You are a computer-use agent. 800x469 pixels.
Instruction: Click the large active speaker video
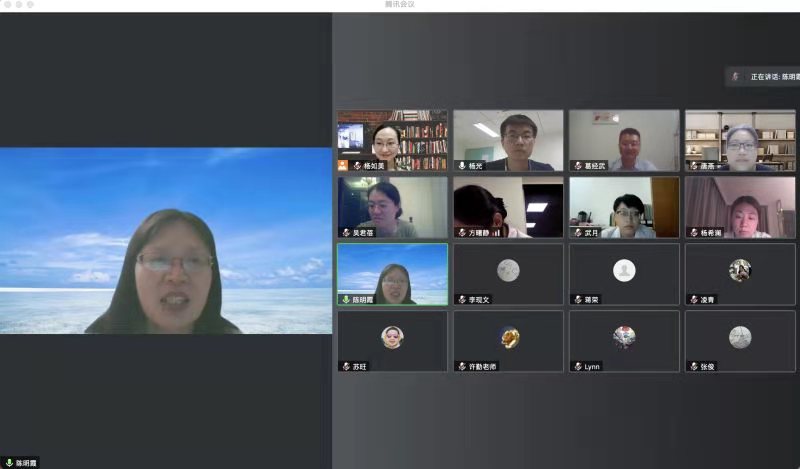pos(165,240)
